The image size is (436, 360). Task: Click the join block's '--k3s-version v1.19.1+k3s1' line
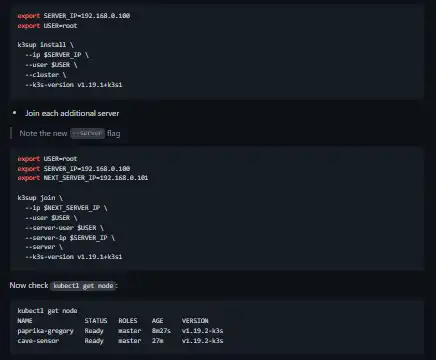point(74,257)
